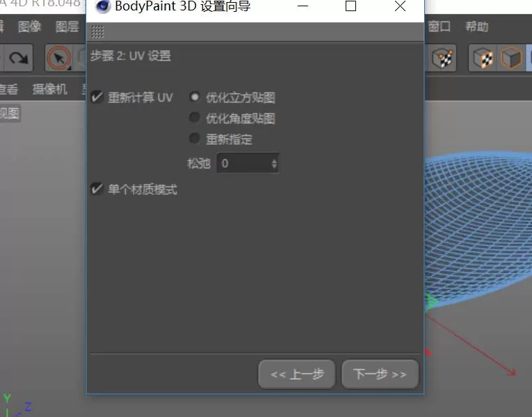The height and width of the screenshot is (417, 532).
Task: Click the orange outlined cube model icon
Action: [x=511, y=58]
